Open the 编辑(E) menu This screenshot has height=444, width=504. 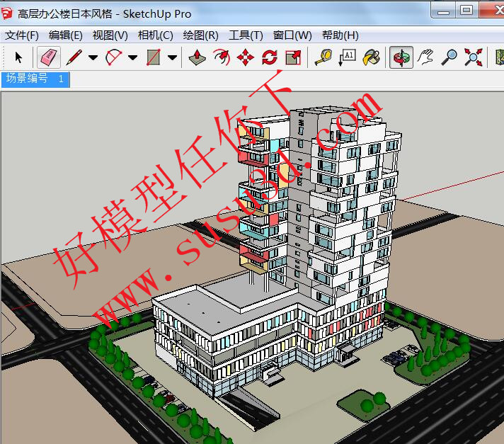point(66,35)
